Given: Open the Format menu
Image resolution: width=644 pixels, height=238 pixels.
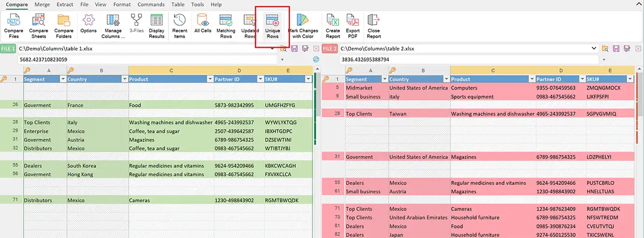Looking at the screenshot, I should [122, 4].
